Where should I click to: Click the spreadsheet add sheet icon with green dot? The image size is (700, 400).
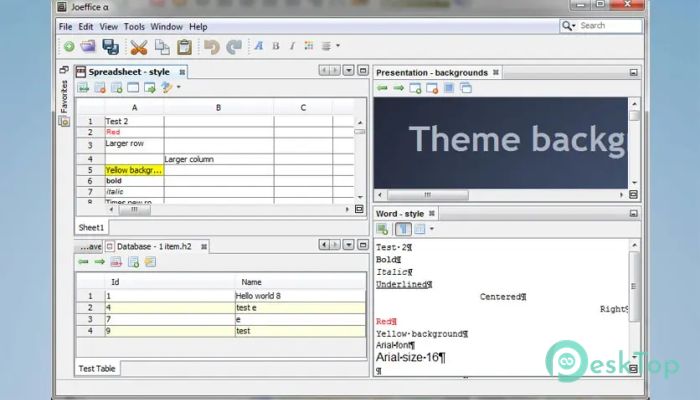coord(116,88)
